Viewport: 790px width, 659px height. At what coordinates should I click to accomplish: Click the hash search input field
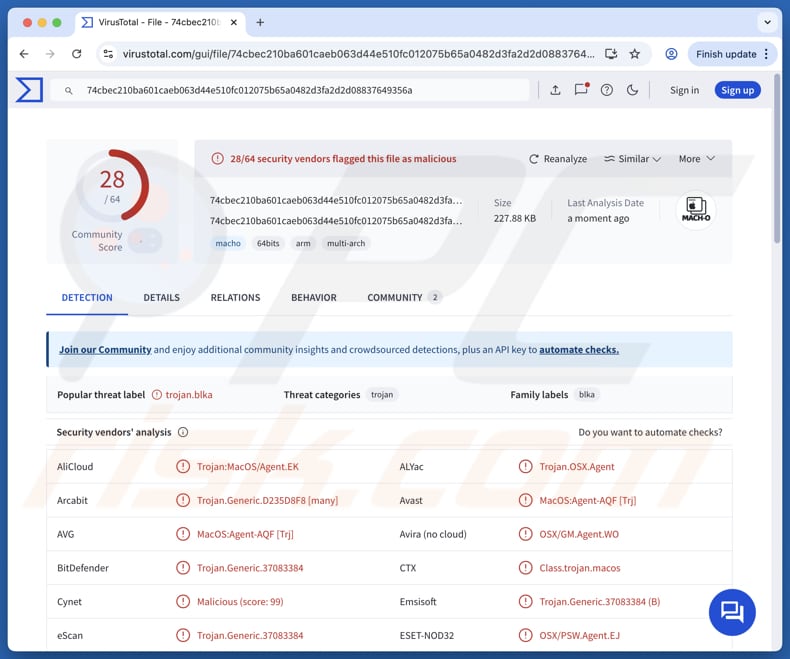[300, 90]
